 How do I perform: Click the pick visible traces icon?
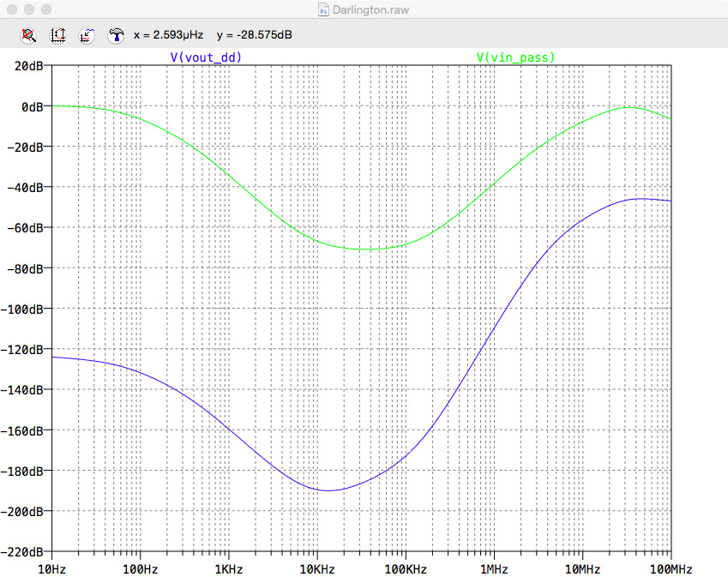point(87,35)
